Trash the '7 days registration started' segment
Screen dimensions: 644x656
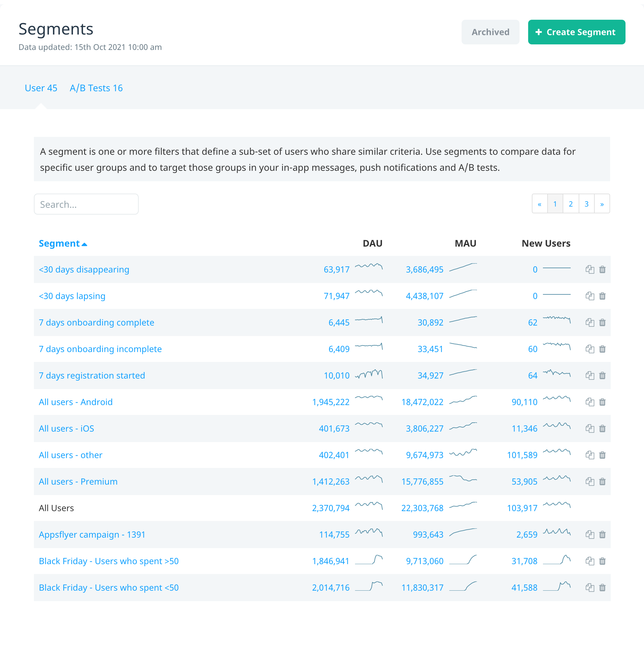[602, 375]
